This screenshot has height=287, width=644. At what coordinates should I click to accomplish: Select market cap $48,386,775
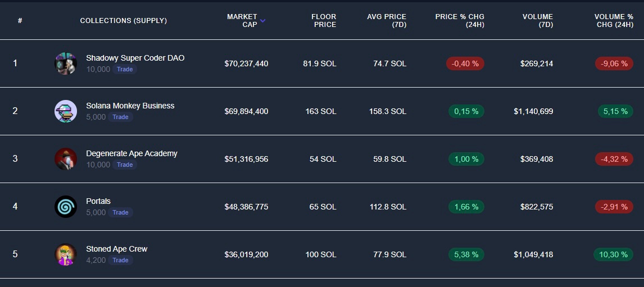(247, 207)
